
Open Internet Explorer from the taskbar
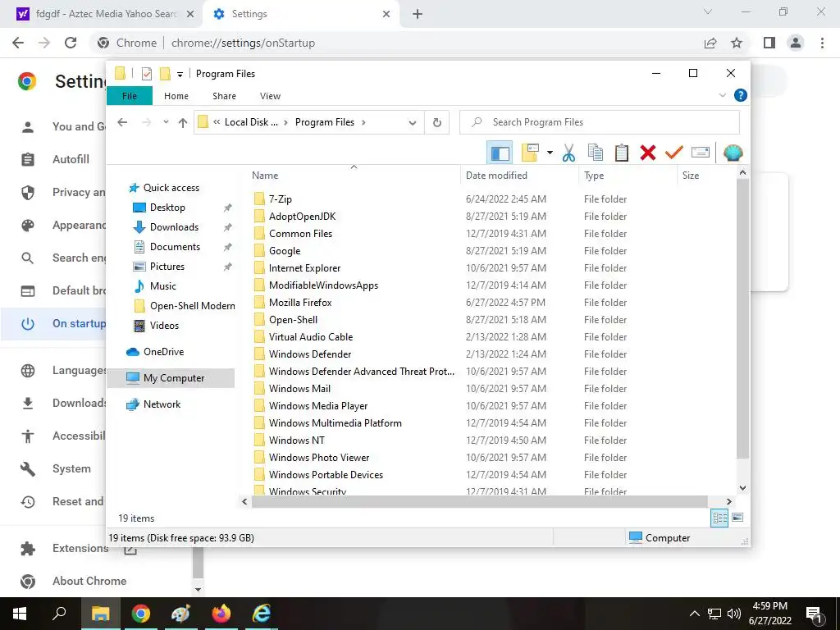pos(261,614)
